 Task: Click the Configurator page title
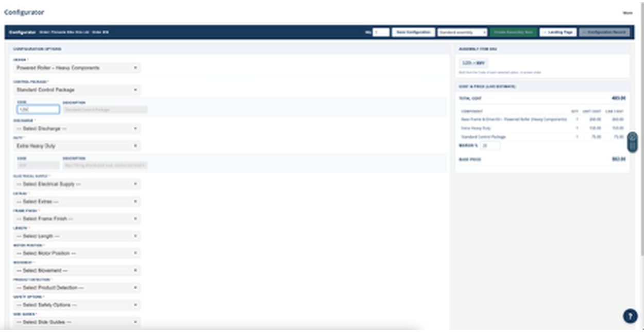(x=24, y=12)
